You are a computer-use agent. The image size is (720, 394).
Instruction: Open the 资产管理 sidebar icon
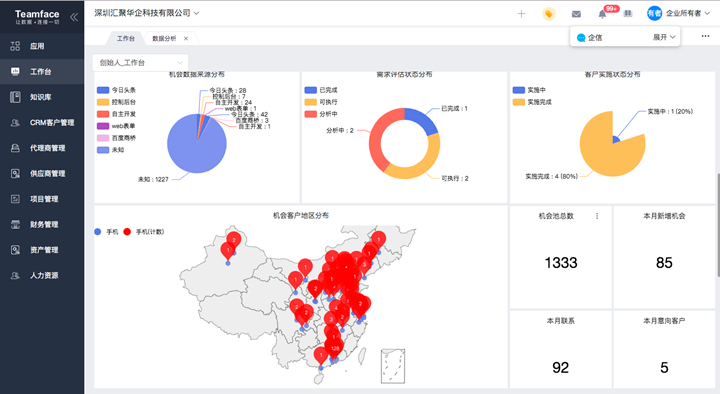click(15, 250)
